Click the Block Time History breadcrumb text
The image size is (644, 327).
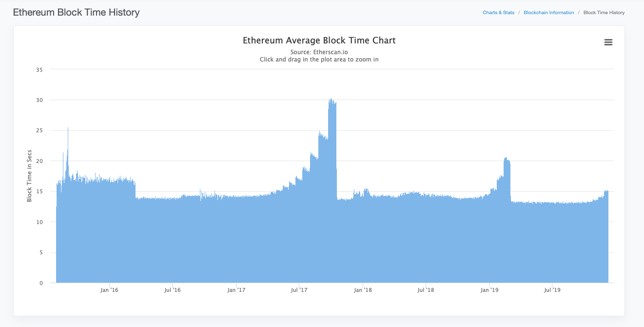604,13
